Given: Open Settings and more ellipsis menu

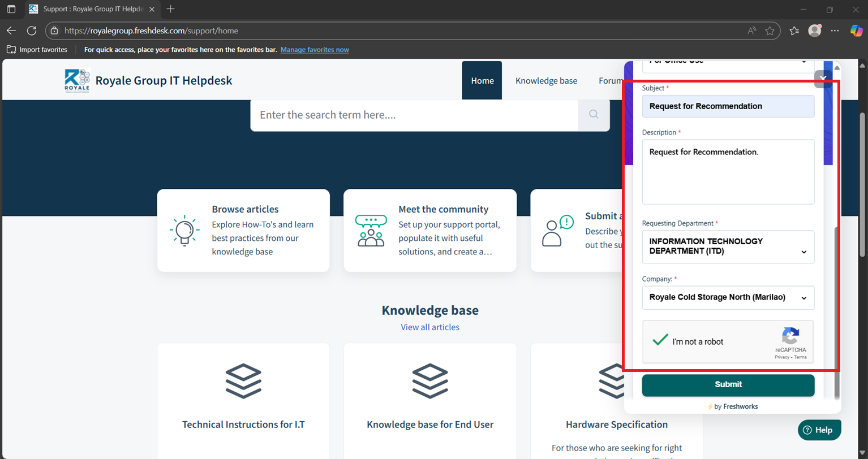Looking at the screenshot, I should pyautogui.click(x=835, y=31).
